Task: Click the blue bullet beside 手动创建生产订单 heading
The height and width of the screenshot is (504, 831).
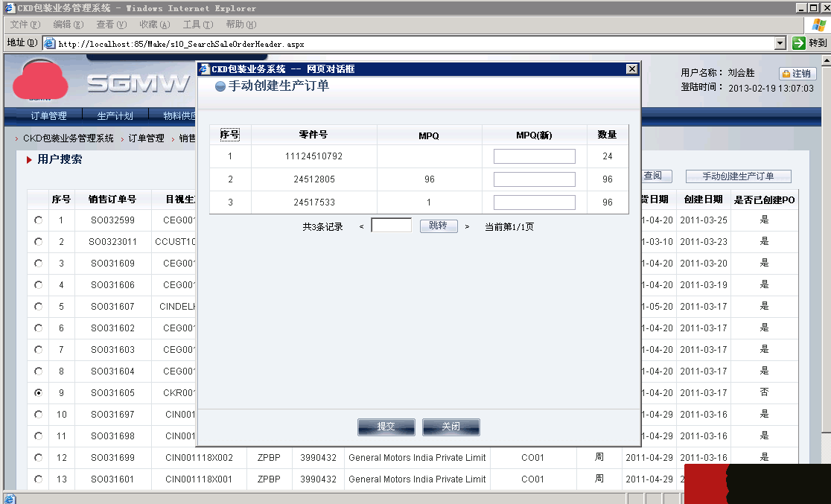Action: pyautogui.click(x=220, y=86)
